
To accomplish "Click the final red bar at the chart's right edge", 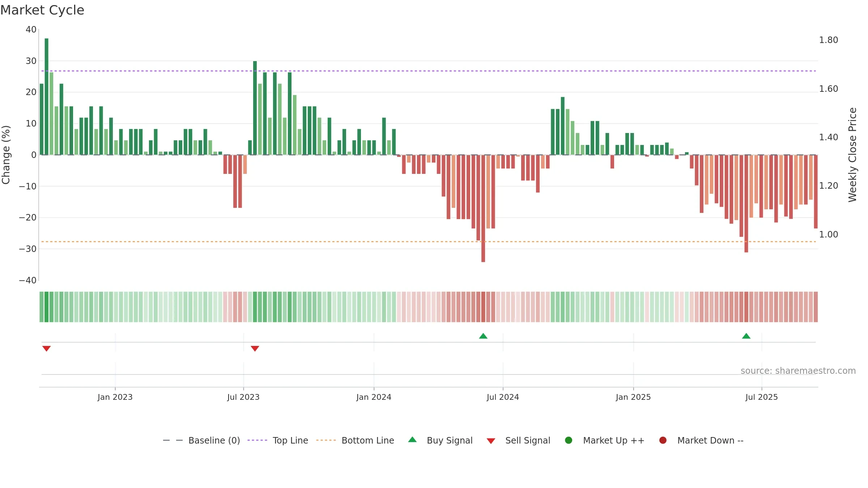I will point(816,192).
